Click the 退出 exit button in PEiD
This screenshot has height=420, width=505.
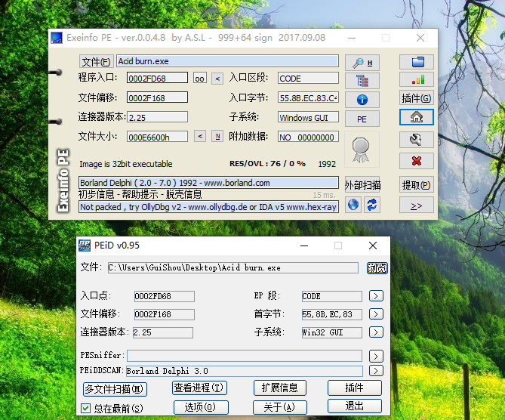pos(355,406)
